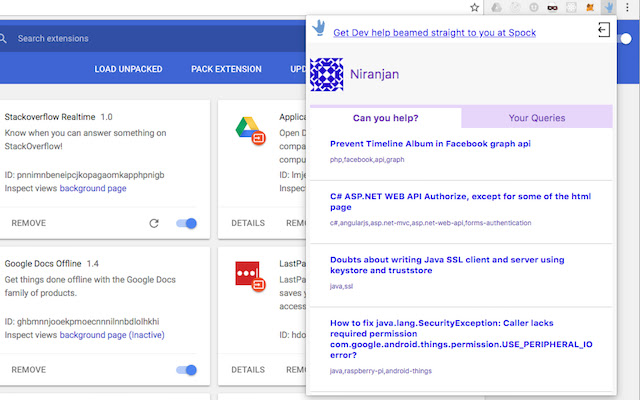Open Prevent Timeline Album in Facebook graph api question
Screen dimensions: 640x400
[x=430, y=144]
